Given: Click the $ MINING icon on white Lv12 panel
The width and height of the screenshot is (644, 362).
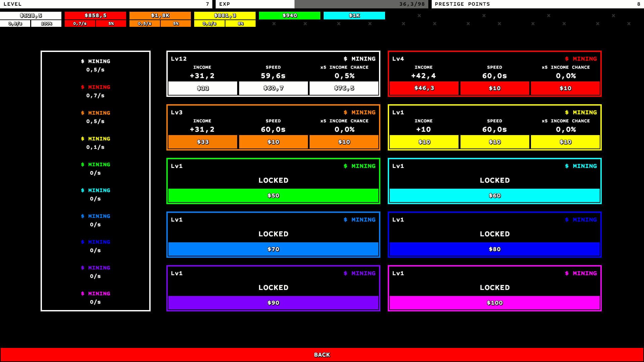Looking at the screenshot, I should click(x=359, y=59).
